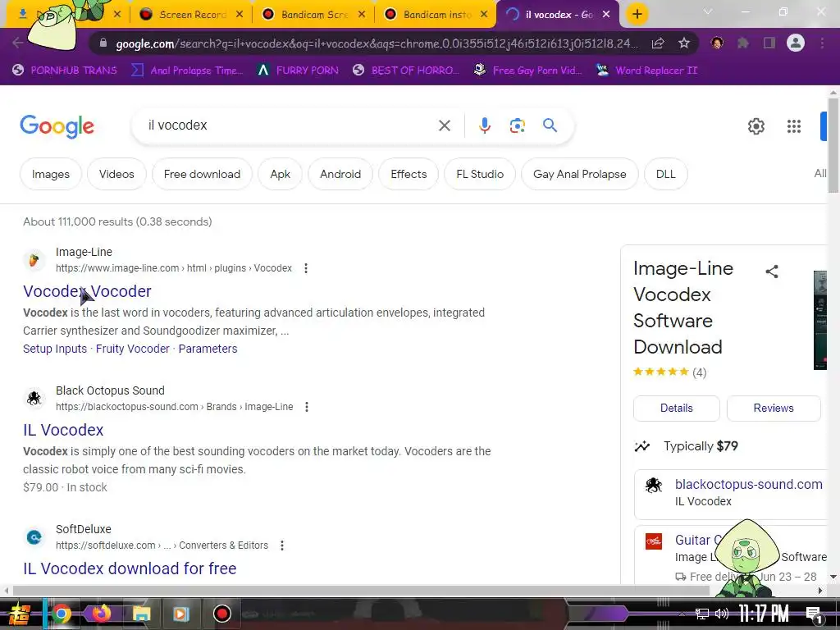The image size is (840, 630).
Task: Open Chrome three-dot menu
Action: (822, 43)
